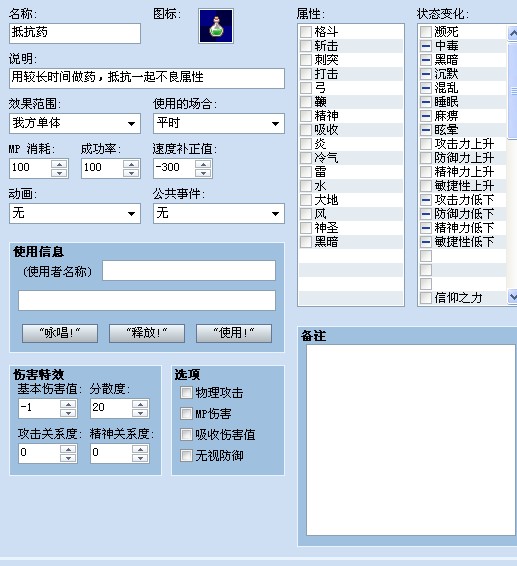The width and height of the screenshot is (517, 566).
Task: Check the 精神 attribute box
Action: click(306, 116)
